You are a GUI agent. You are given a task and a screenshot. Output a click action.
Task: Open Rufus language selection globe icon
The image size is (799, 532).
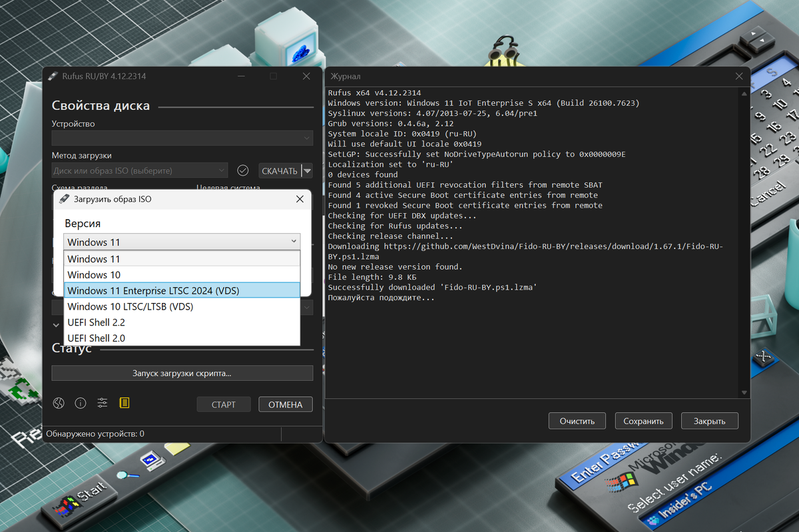click(59, 403)
